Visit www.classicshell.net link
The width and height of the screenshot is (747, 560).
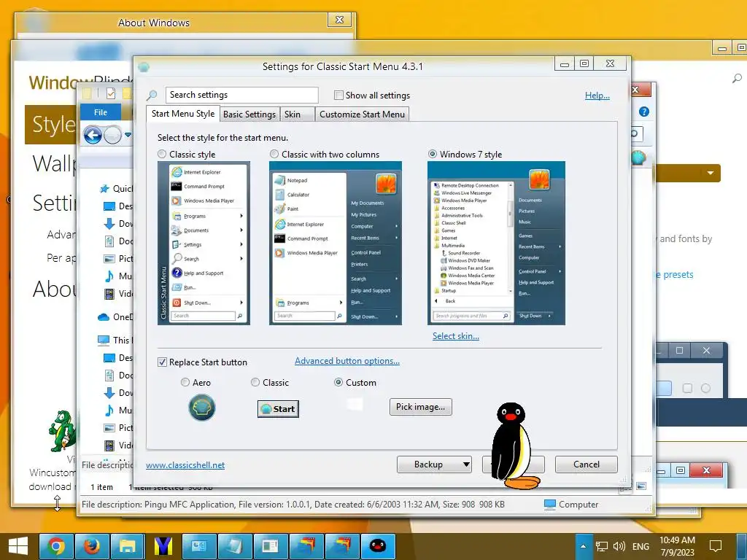185,465
